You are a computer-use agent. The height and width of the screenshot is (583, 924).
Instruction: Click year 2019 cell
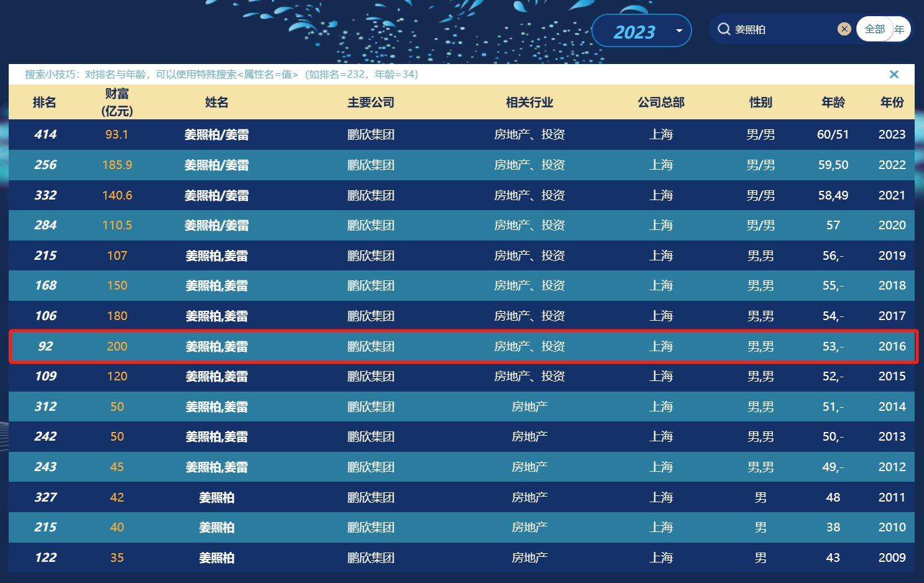[x=892, y=255]
